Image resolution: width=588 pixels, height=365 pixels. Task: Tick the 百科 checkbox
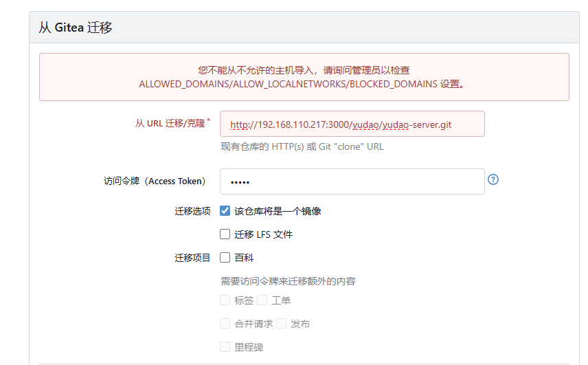225,257
